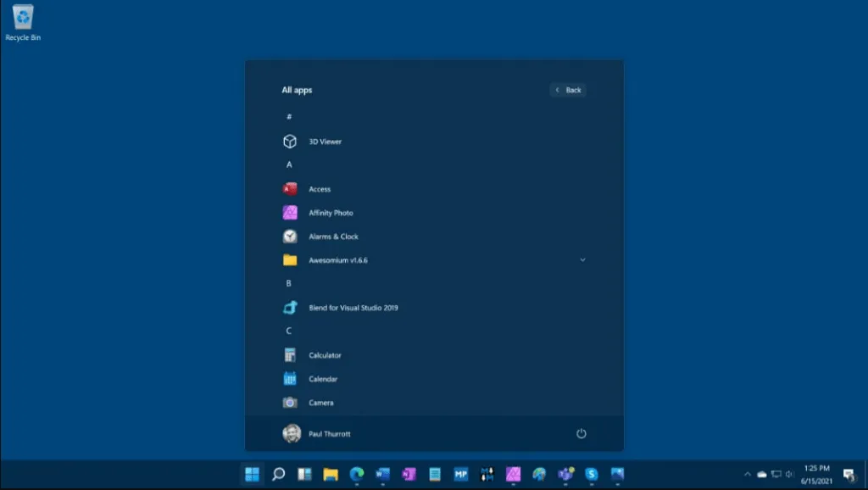Image resolution: width=868 pixels, height=490 pixels.
Task: Launch Skype from the taskbar
Action: 592,476
